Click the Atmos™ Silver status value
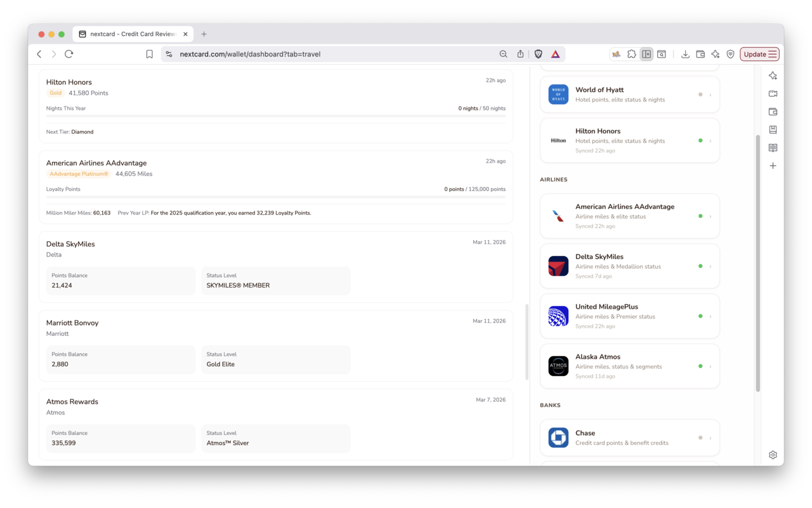812x508 pixels. (228, 443)
